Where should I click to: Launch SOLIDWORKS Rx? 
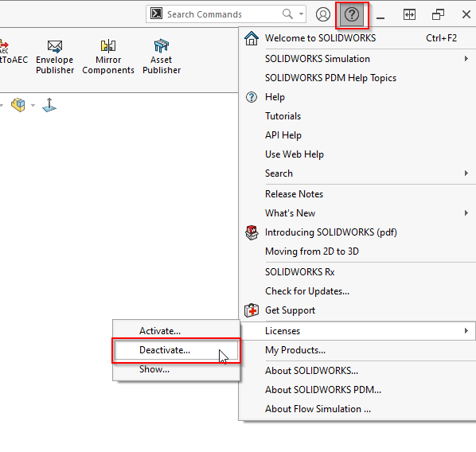point(357,272)
